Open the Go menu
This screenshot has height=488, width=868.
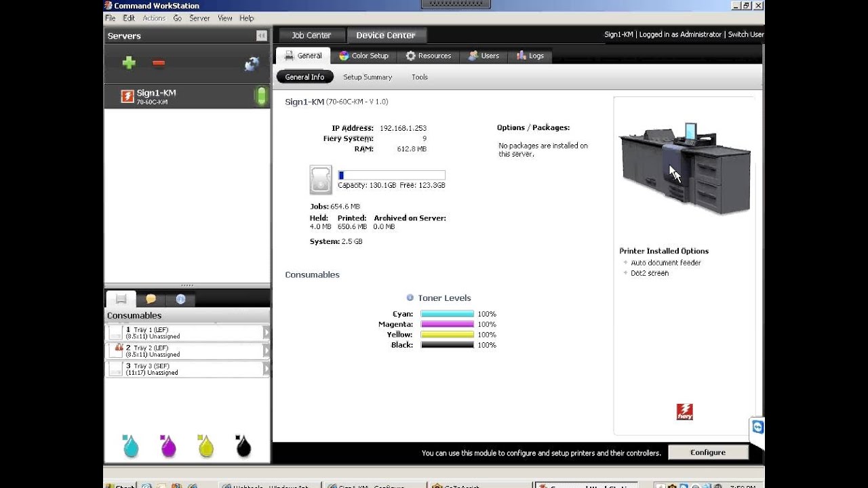point(177,18)
